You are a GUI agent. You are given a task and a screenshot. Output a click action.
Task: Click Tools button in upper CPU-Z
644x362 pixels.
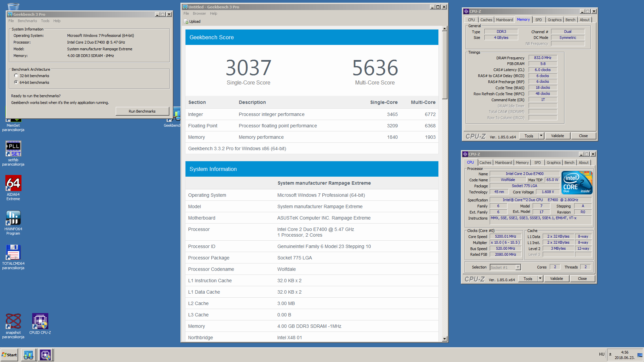click(529, 136)
